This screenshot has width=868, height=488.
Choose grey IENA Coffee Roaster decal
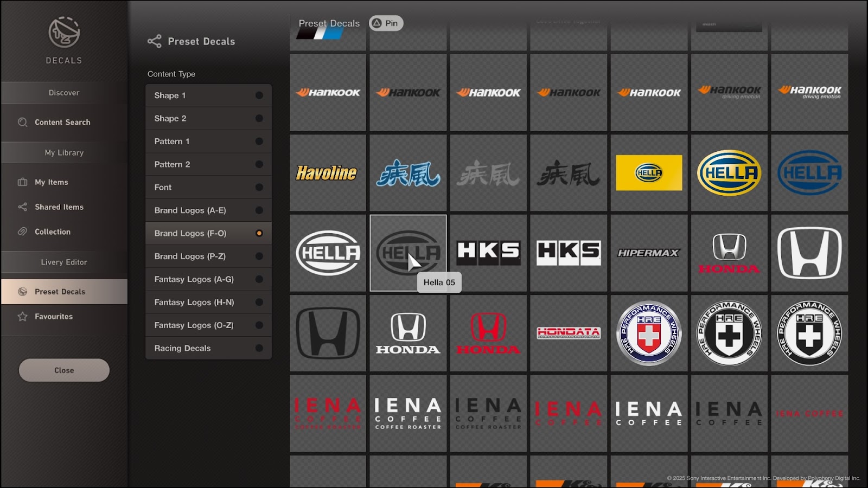pos(488,414)
